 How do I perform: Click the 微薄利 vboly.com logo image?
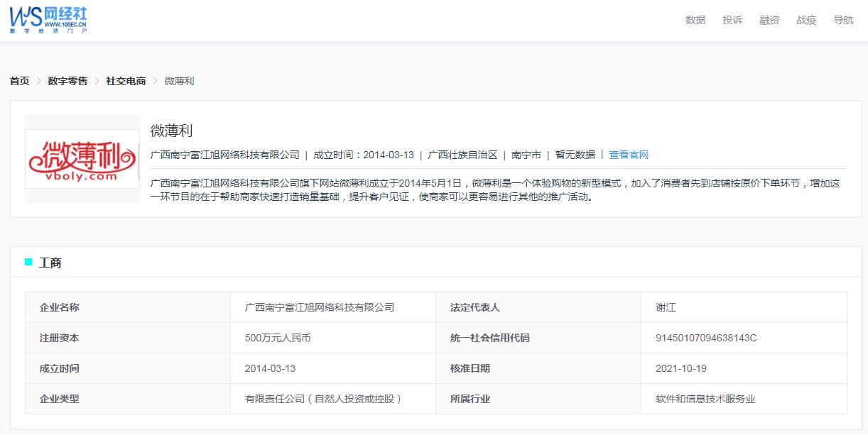(82, 158)
